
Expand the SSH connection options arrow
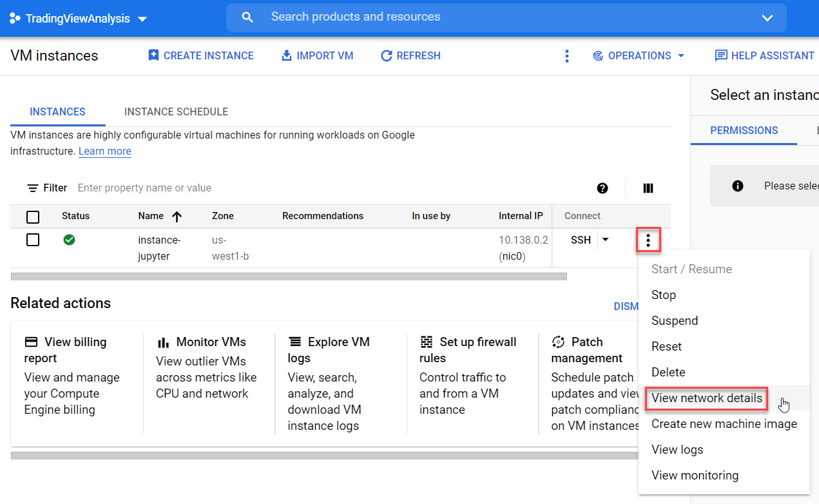[x=604, y=239]
